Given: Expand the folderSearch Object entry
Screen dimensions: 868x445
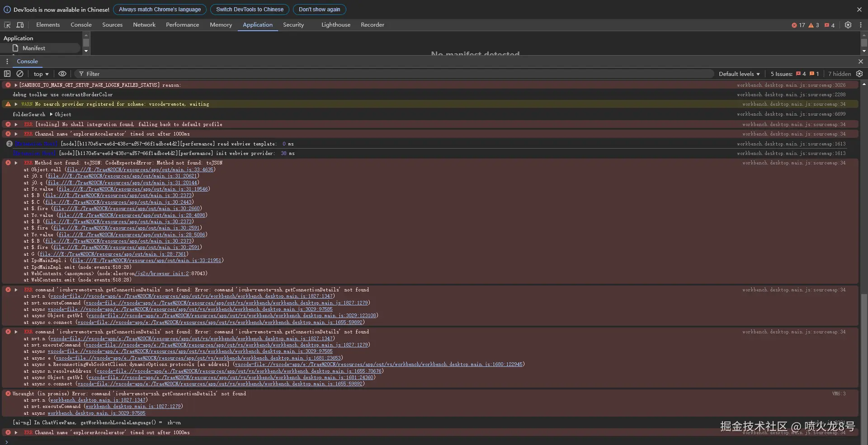Looking at the screenshot, I should (x=52, y=114).
